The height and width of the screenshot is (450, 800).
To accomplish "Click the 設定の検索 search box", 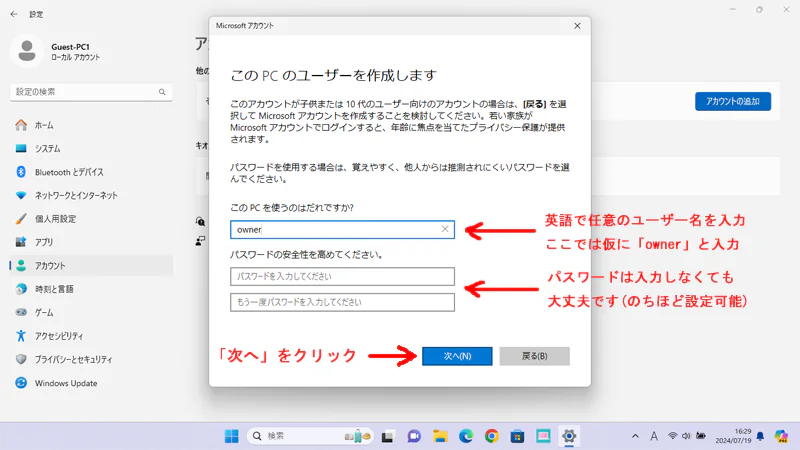I will point(91,92).
